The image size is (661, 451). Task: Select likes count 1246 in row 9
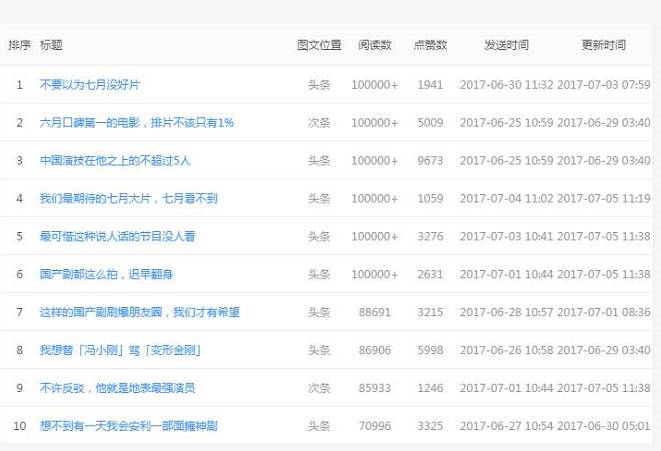(x=430, y=388)
